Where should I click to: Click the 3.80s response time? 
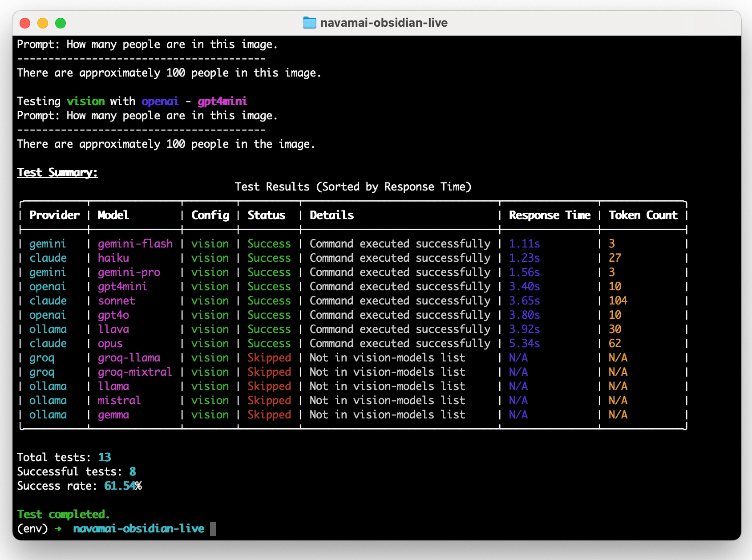tap(525, 315)
